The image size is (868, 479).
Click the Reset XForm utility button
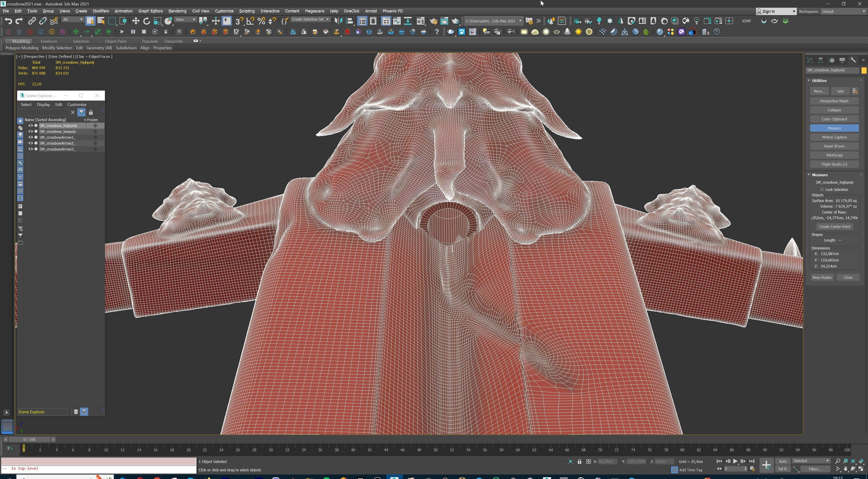pos(834,146)
